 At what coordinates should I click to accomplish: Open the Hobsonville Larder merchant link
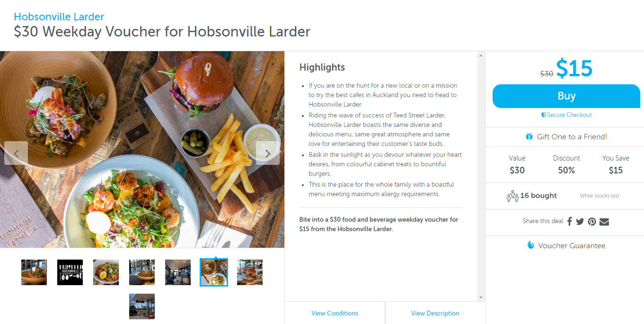[x=59, y=17]
